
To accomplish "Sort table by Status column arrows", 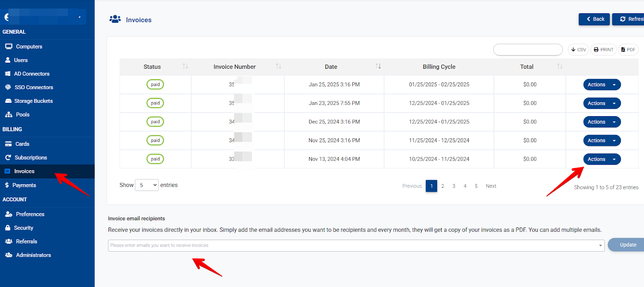I will 185,66.
